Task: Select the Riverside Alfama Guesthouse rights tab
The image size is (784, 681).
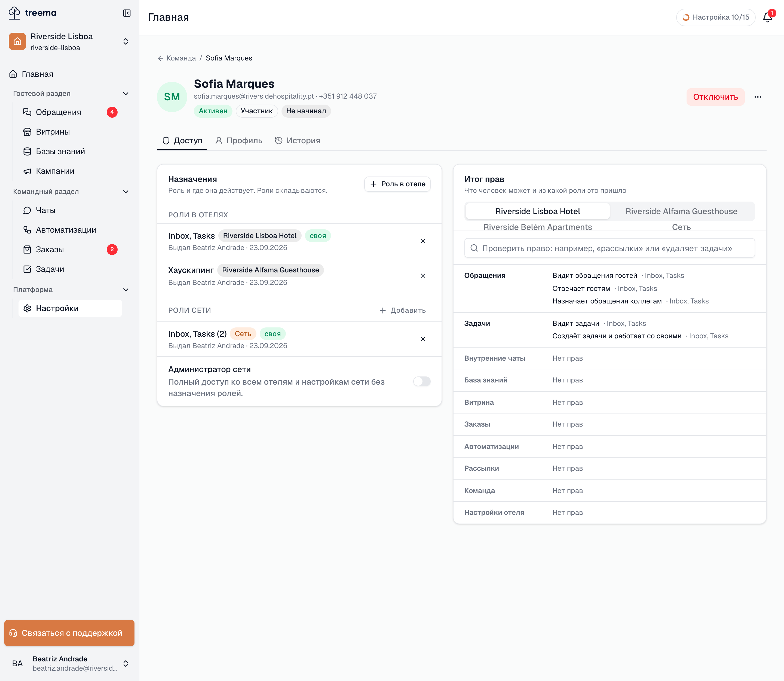Action: pyautogui.click(x=681, y=211)
